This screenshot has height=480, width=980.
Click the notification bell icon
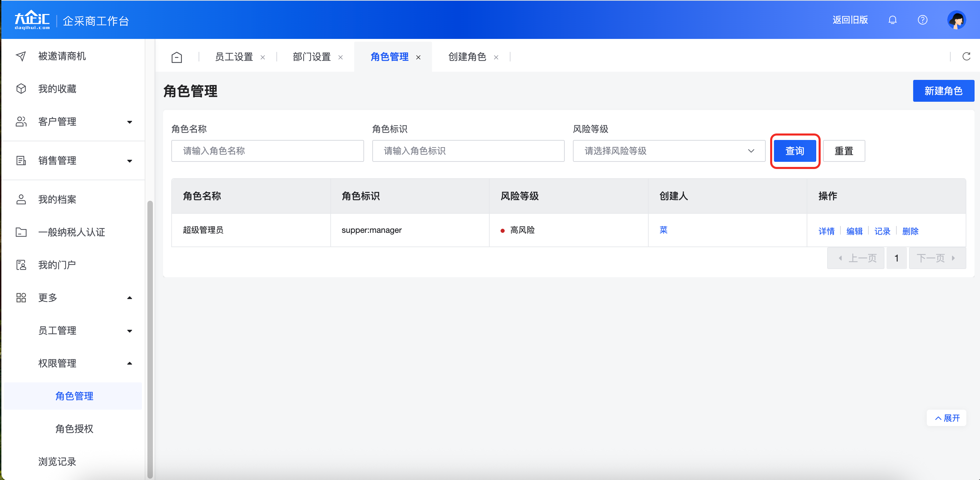(892, 20)
